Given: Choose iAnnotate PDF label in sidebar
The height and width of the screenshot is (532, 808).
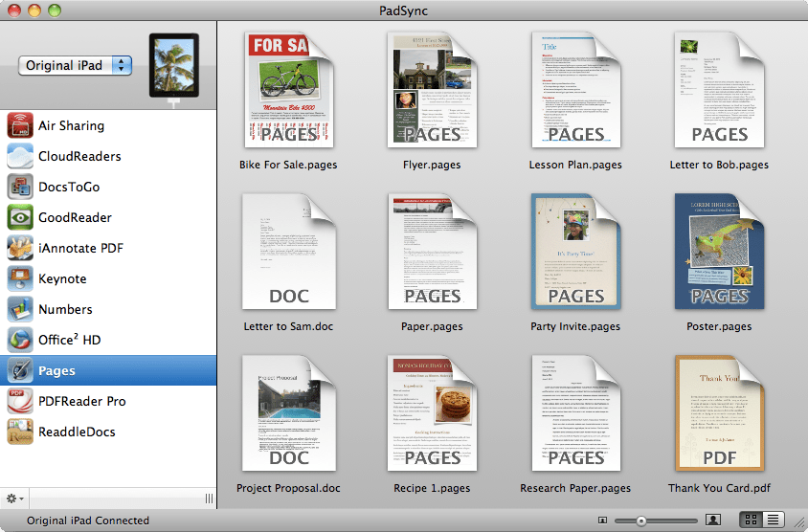Looking at the screenshot, I should (81, 248).
